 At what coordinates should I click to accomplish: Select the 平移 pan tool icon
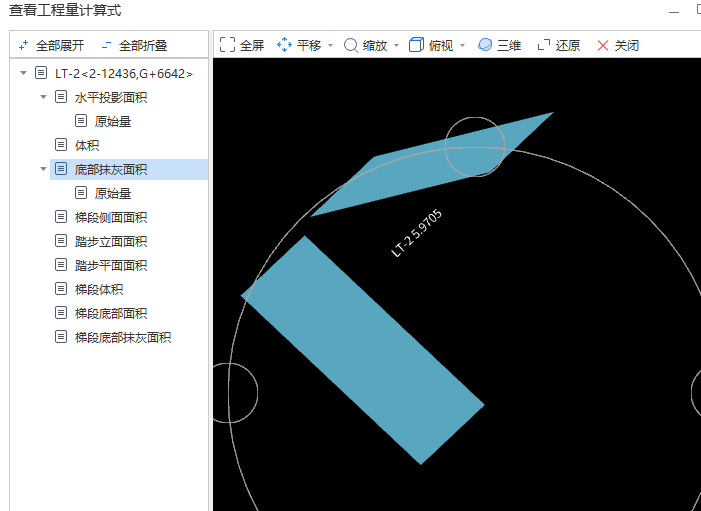pos(284,45)
